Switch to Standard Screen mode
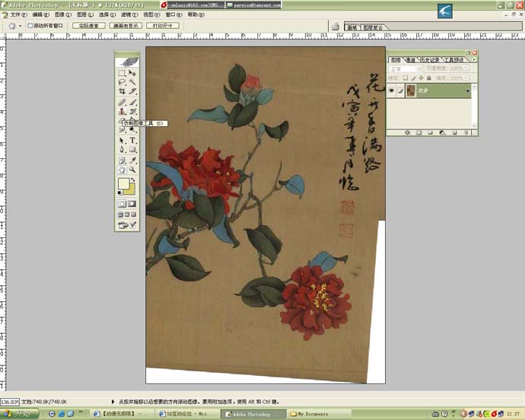The height and width of the screenshot is (420, 525). (120, 215)
